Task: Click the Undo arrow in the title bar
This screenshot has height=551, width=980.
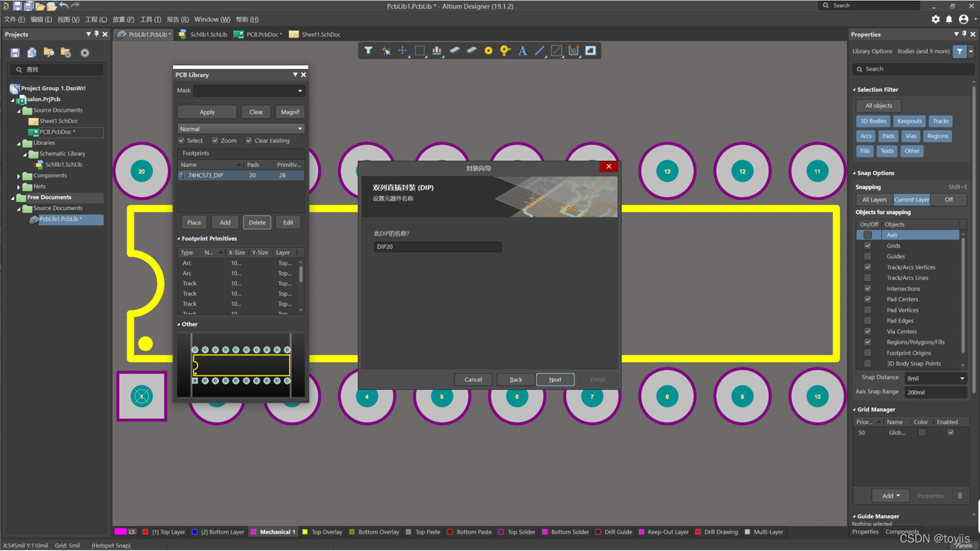Action: pos(64,5)
